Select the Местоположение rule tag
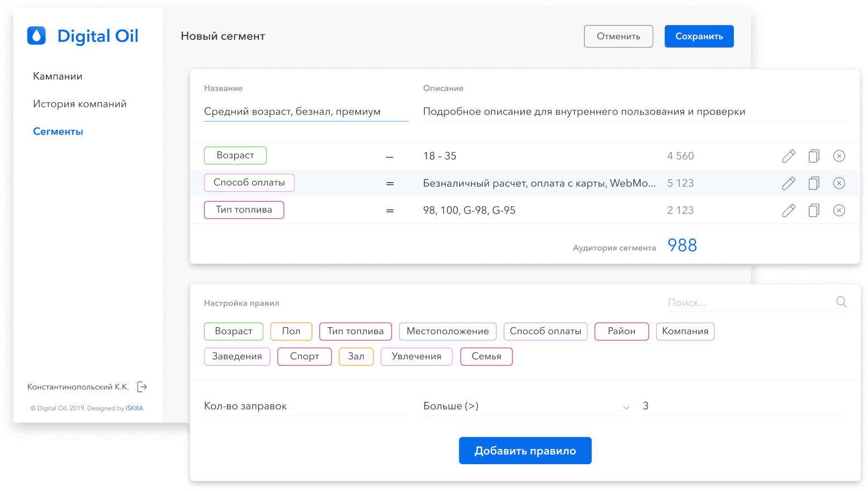The height and width of the screenshot is (491, 868). coord(447,331)
